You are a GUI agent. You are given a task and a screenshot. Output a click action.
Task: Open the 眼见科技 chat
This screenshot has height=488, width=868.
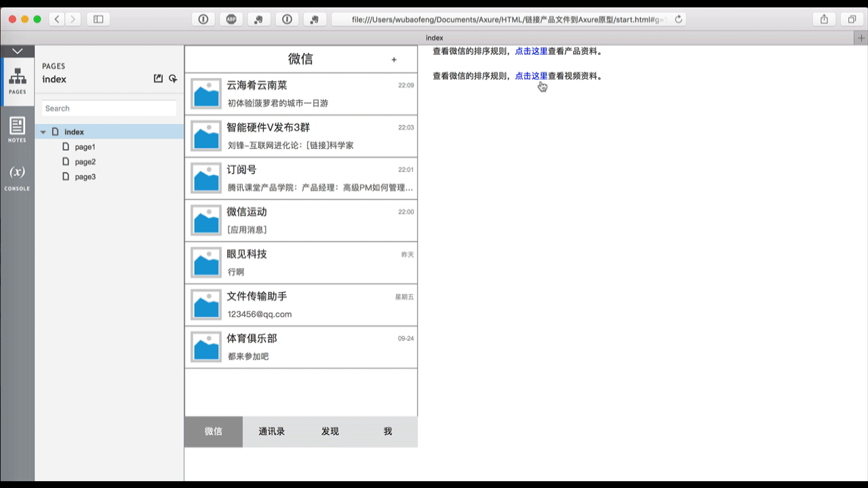[x=301, y=263]
